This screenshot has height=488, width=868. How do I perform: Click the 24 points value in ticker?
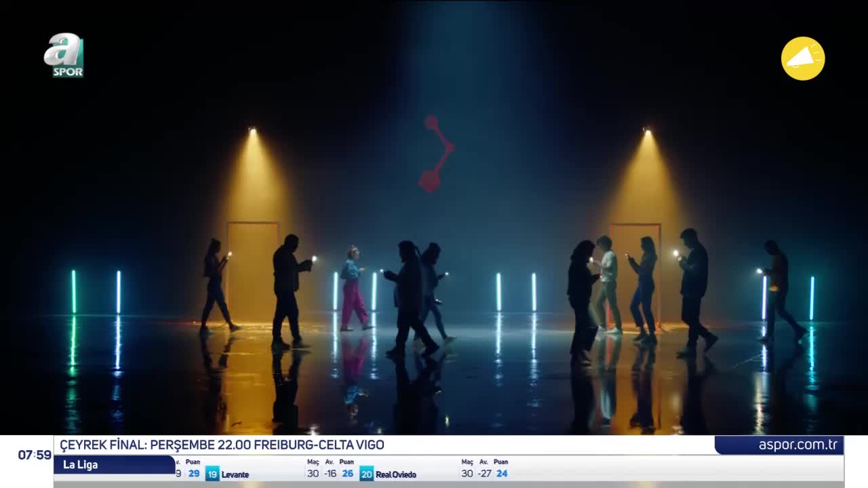coord(502,474)
